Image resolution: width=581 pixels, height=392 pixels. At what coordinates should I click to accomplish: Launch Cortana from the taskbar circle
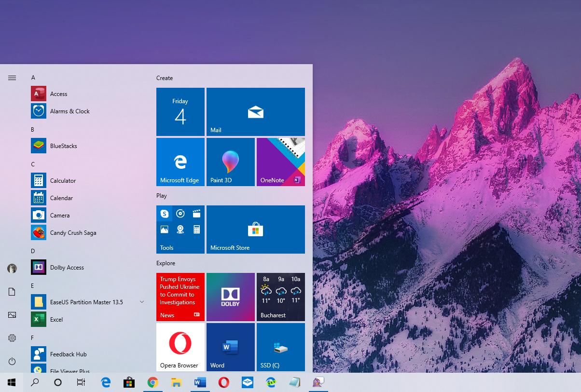(x=58, y=382)
